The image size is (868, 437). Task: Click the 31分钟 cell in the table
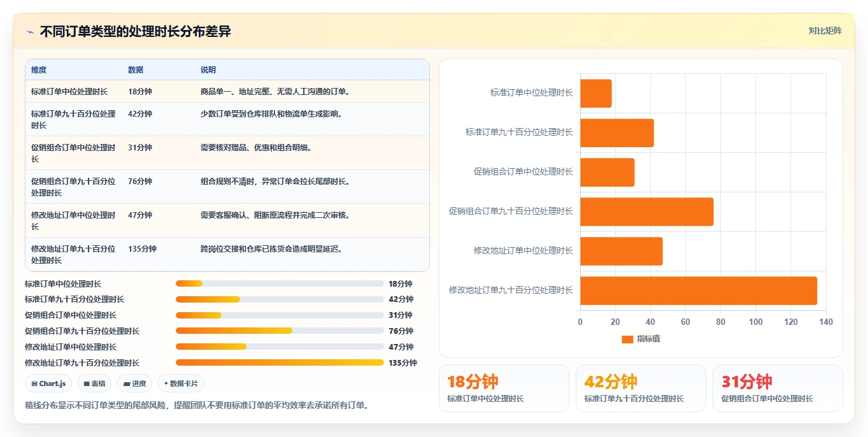pyautogui.click(x=140, y=148)
